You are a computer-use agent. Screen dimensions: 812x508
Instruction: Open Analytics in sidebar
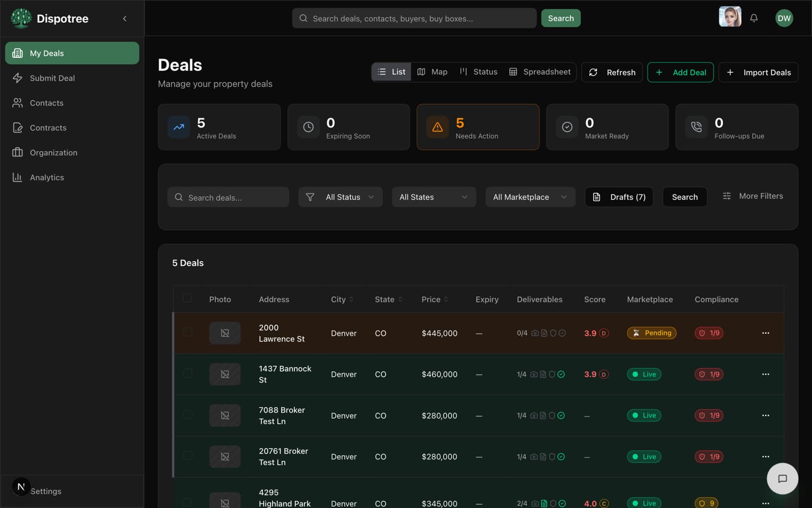pyautogui.click(x=72, y=177)
